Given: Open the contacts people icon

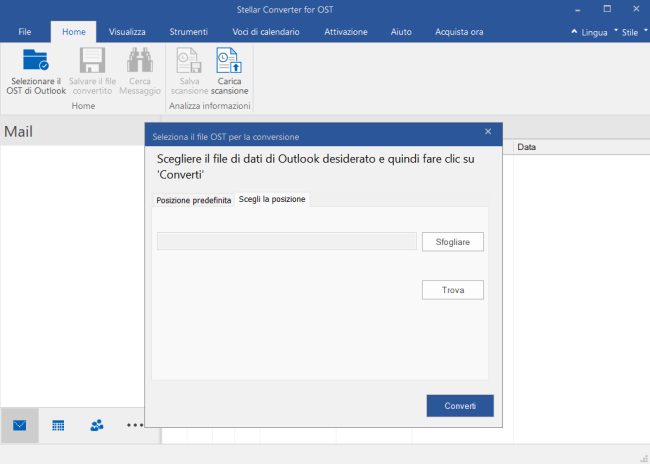Looking at the screenshot, I should click(x=97, y=425).
